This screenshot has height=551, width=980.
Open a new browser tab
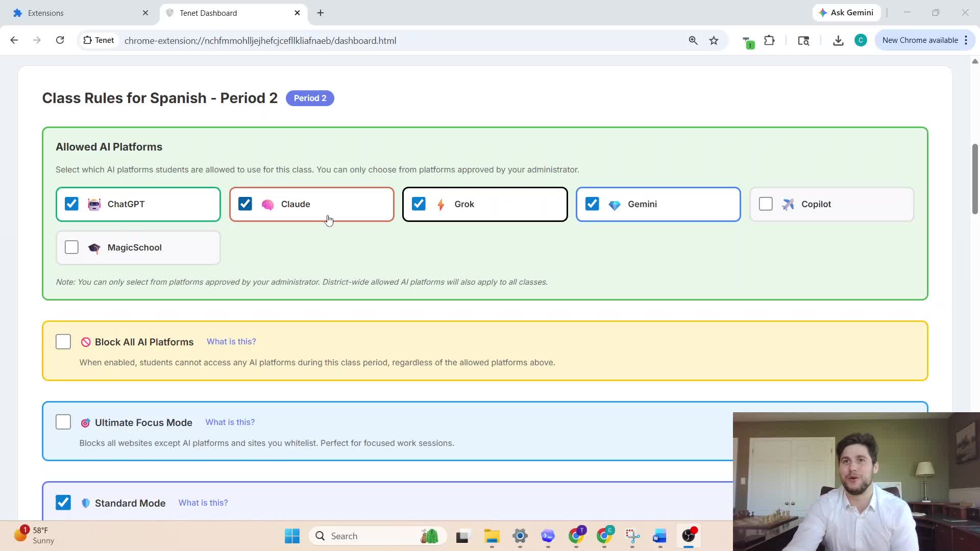coord(321,13)
